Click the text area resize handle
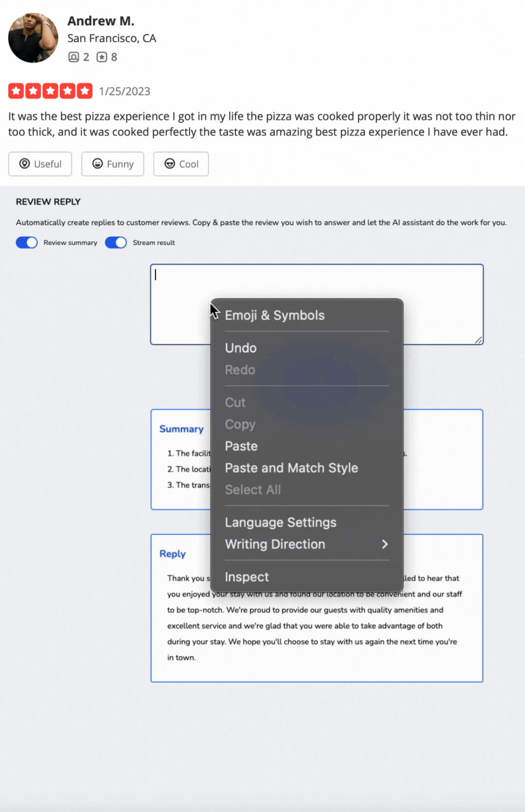Viewport: 525px width, 812px height. click(479, 340)
